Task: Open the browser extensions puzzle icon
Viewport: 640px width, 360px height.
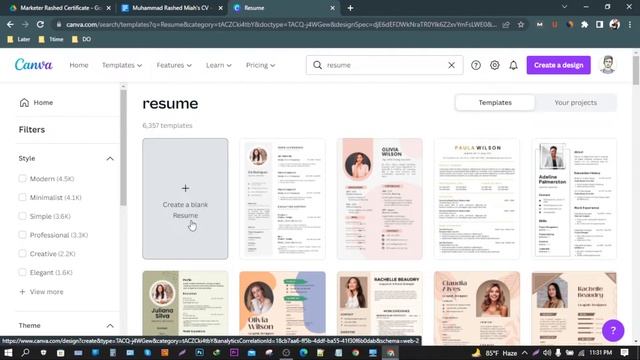Action: [584, 24]
